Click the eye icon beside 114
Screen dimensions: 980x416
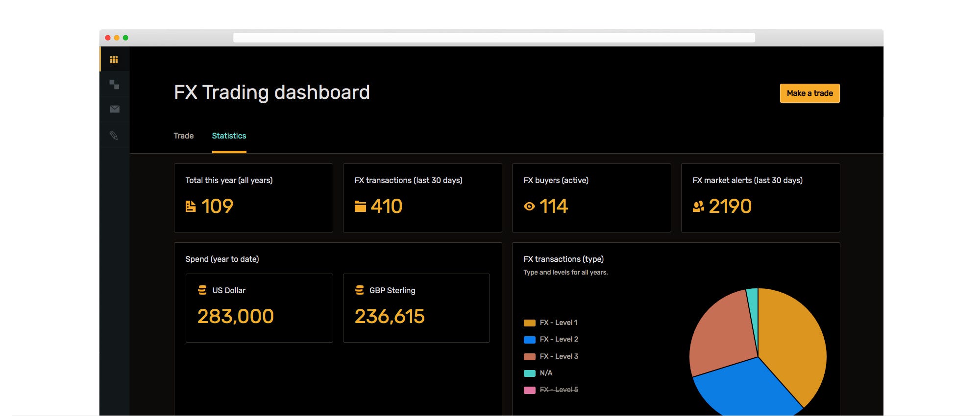click(529, 207)
